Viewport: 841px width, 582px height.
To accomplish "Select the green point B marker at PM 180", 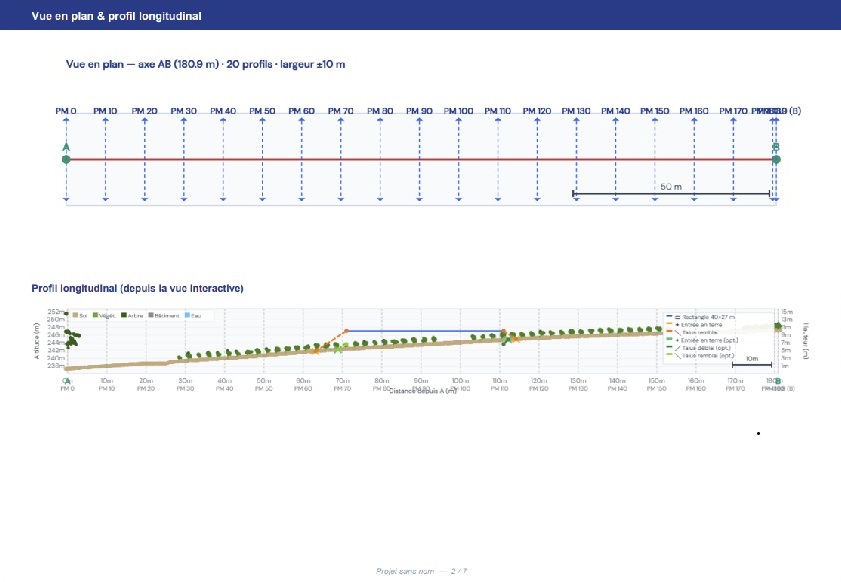I will tap(775, 157).
